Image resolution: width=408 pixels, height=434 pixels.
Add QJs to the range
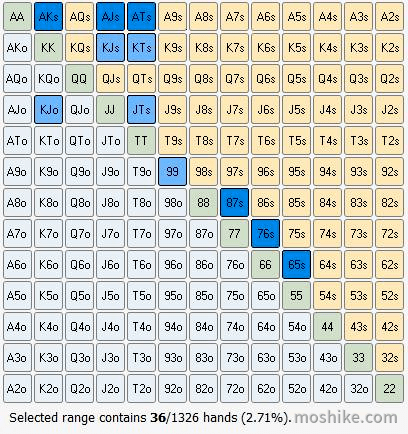coord(110,79)
